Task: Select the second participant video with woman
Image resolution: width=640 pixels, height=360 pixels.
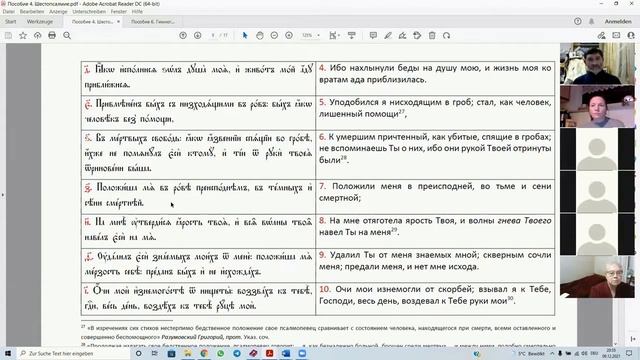Action: (598, 107)
